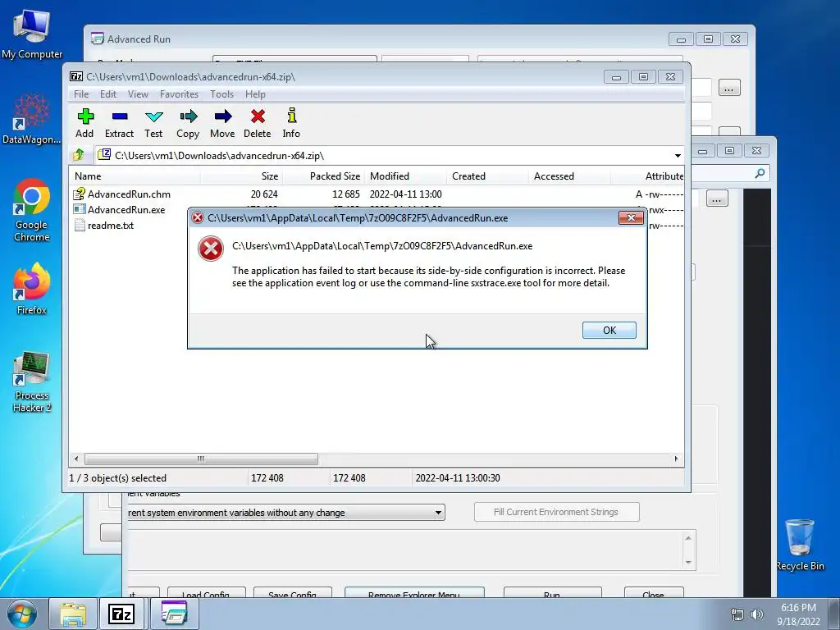Sort by Accessed column header
Viewport: 840px width, 630px height.
tap(569, 176)
